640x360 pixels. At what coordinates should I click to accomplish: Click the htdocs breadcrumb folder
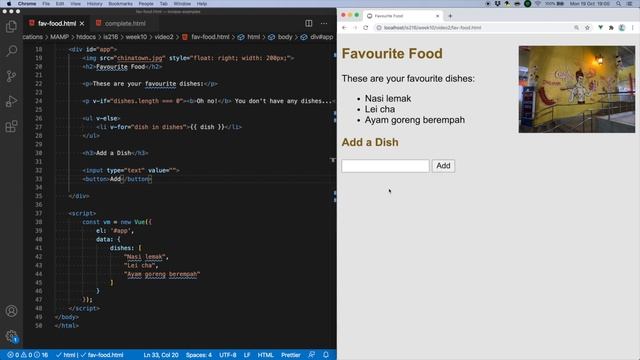click(86, 37)
